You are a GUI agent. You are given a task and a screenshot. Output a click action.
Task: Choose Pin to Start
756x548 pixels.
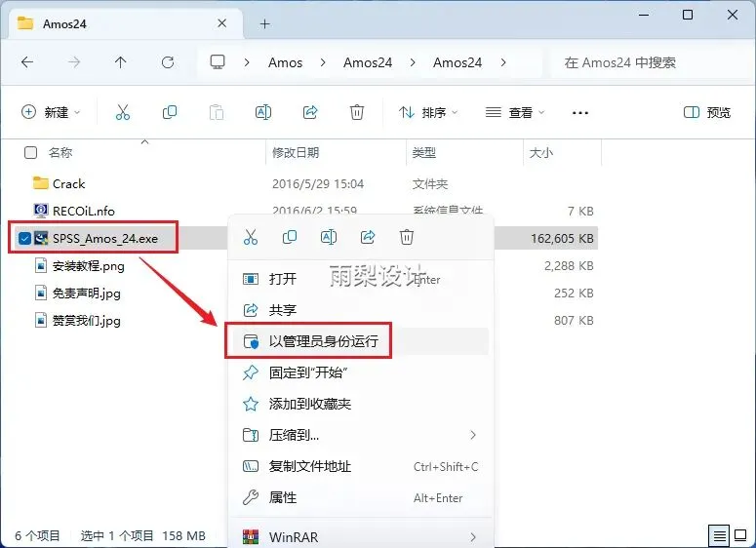359,372
